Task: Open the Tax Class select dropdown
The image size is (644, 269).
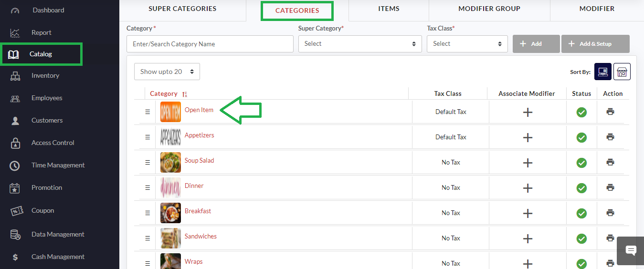Action: [x=467, y=44]
